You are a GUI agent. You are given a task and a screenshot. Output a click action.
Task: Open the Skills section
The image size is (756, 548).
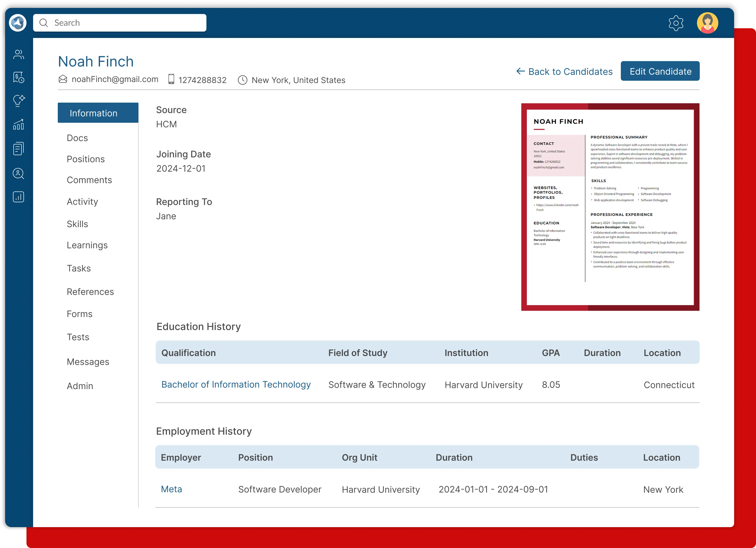pyautogui.click(x=77, y=224)
